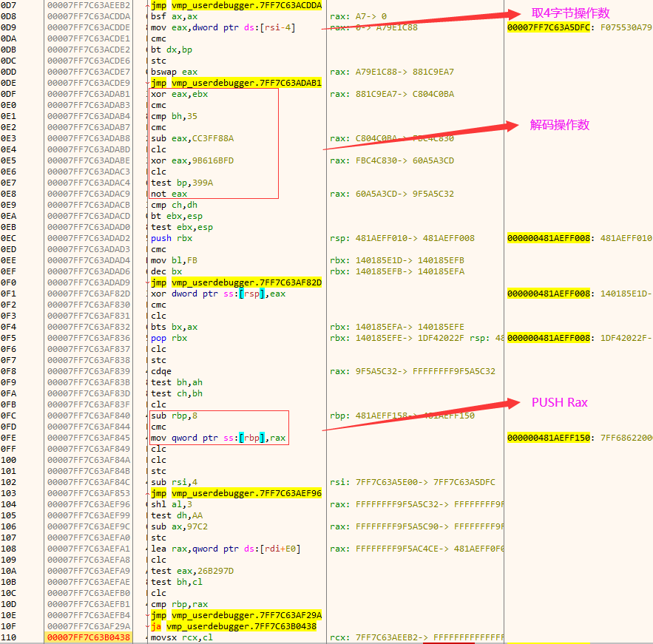
Task: Click 'bts bx,ax' instruction
Action: [x=174, y=328]
